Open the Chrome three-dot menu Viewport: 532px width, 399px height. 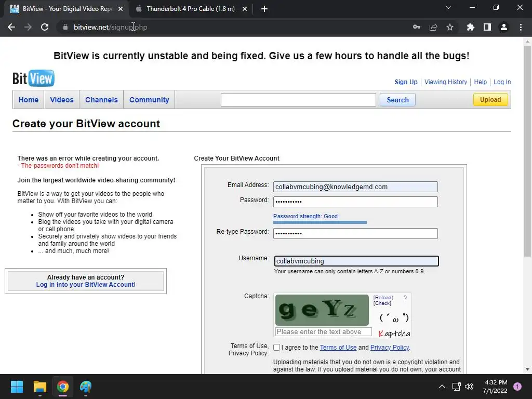[x=521, y=27]
